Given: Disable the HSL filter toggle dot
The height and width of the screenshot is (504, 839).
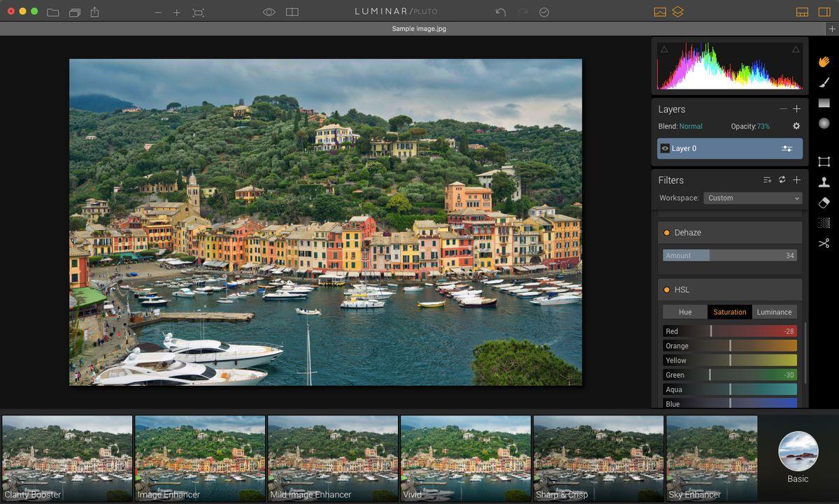Looking at the screenshot, I should [x=667, y=289].
